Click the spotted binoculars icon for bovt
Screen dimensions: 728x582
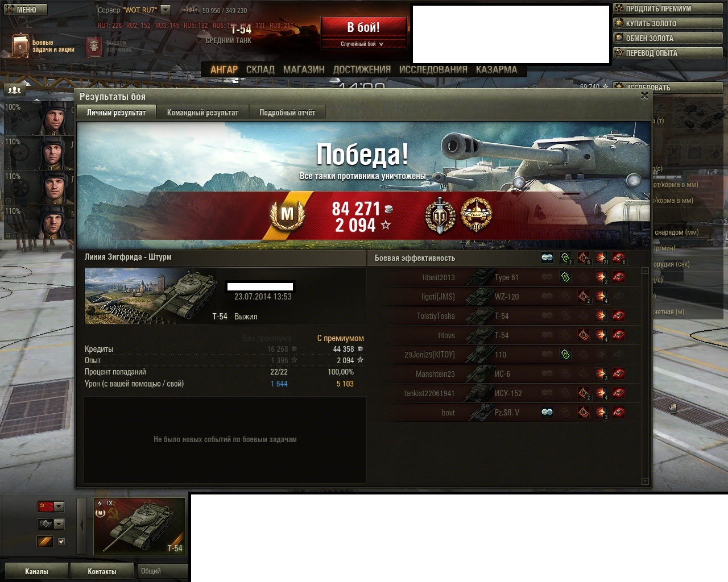click(x=547, y=412)
